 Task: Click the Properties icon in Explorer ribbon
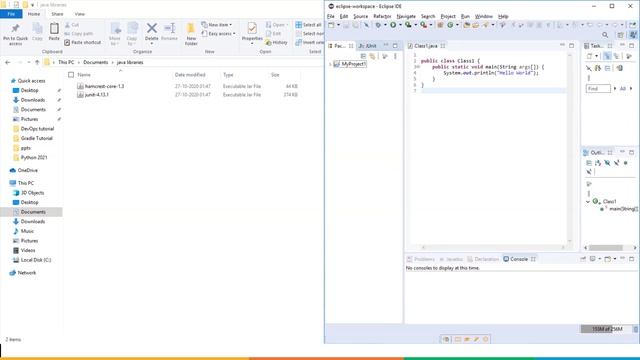[252, 28]
